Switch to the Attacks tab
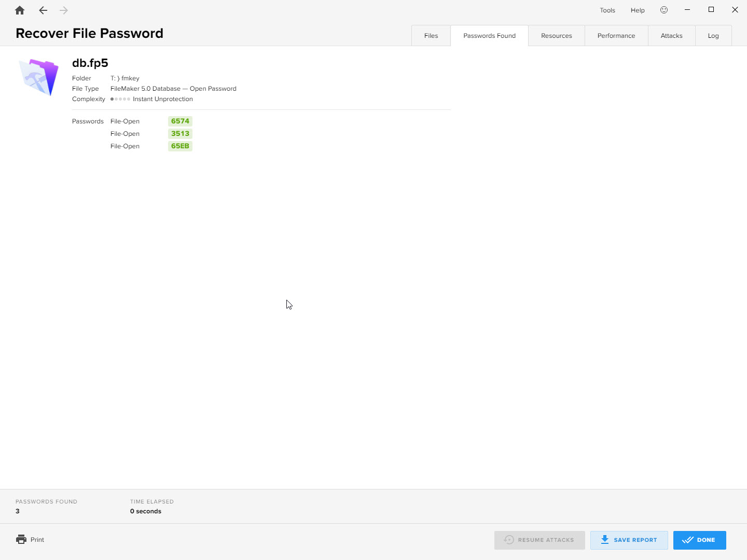This screenshot has width=747, height=560. coord(671,35)
